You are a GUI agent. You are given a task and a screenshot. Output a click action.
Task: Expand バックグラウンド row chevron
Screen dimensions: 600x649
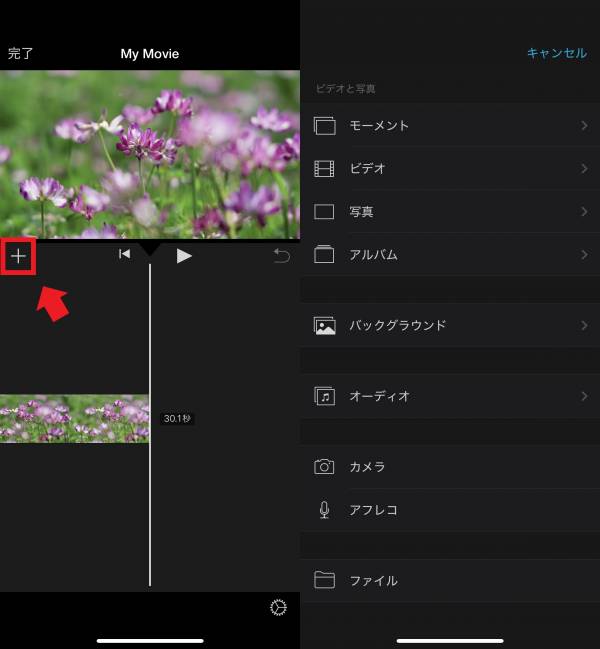583,326
